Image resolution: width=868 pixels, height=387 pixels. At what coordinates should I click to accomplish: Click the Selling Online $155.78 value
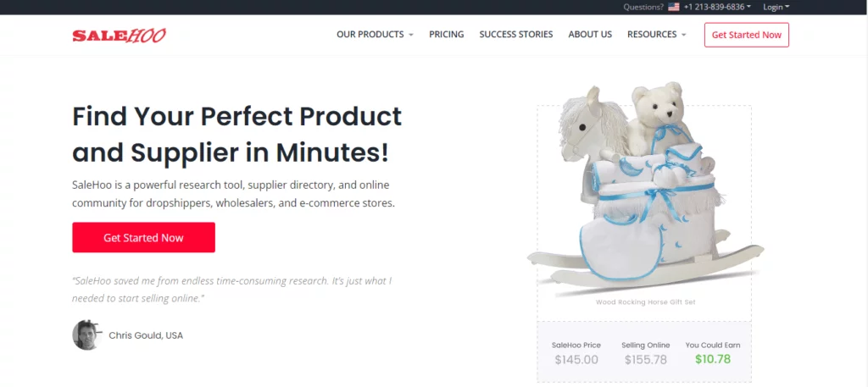click(645, 360)
